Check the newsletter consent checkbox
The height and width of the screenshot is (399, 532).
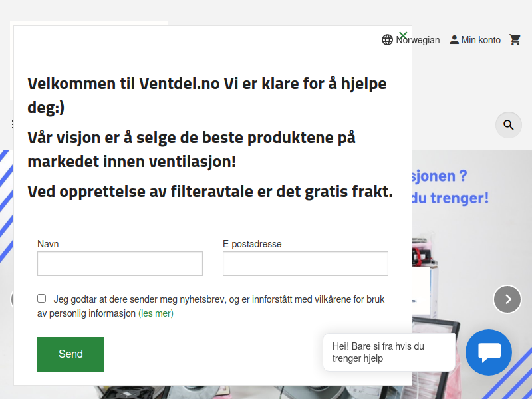(41, 298)
